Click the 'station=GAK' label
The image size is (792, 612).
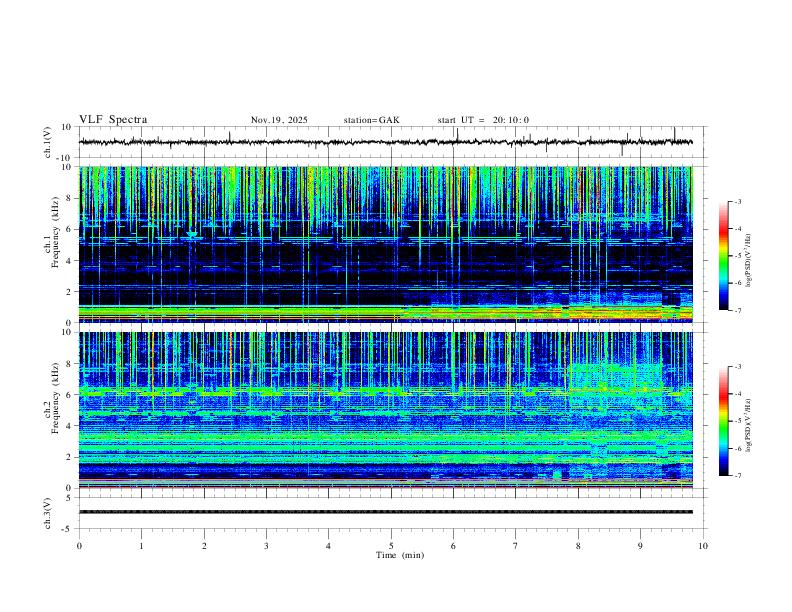pos(371,120)
